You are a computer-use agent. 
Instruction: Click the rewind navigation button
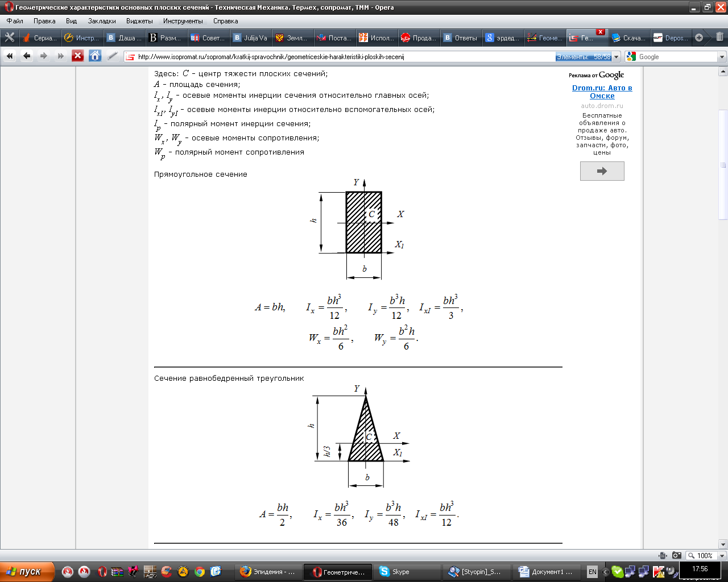click(x=10, y=56)
